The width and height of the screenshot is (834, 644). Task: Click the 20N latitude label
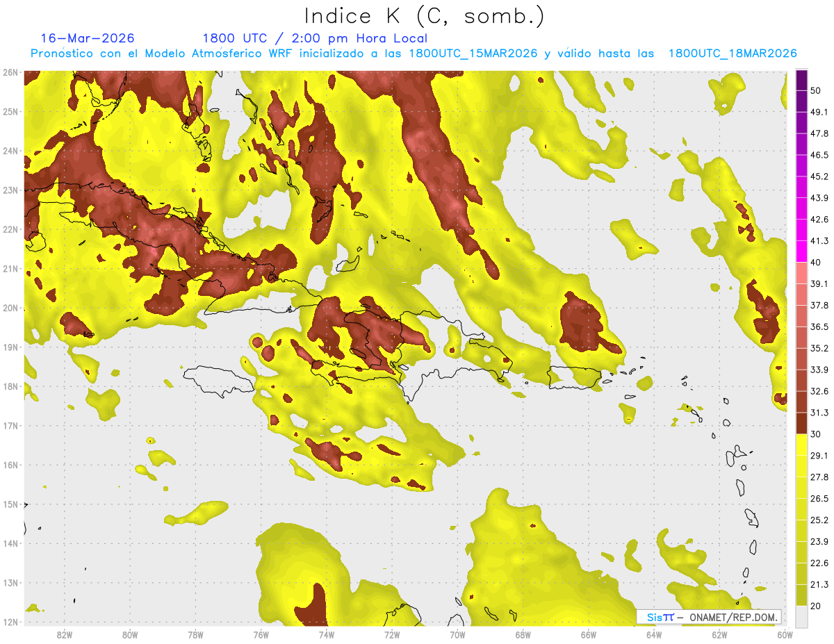click(10, 308)
